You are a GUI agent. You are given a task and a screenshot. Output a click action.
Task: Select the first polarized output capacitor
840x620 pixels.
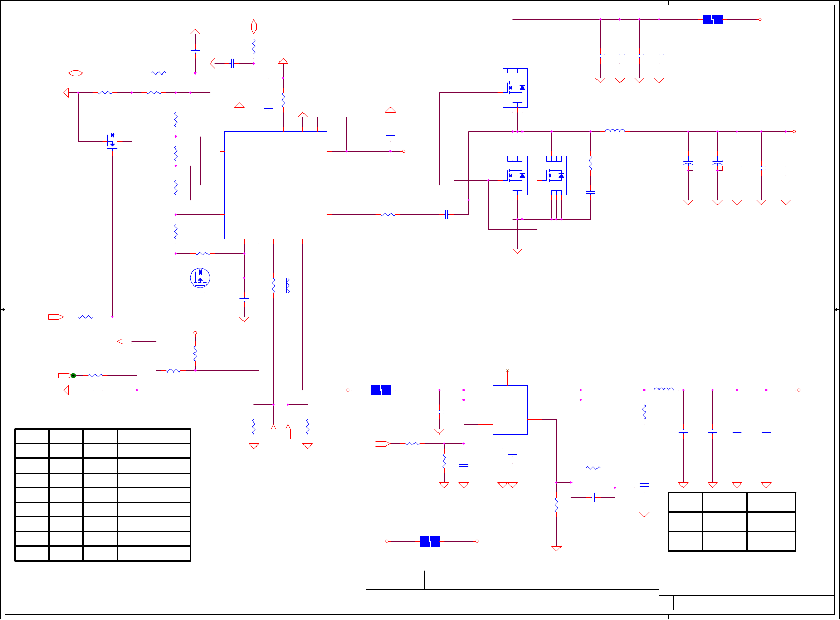point(688,165)
